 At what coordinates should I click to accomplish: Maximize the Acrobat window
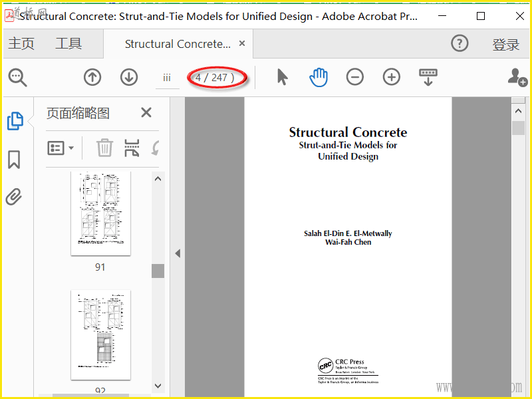point(480,16)
